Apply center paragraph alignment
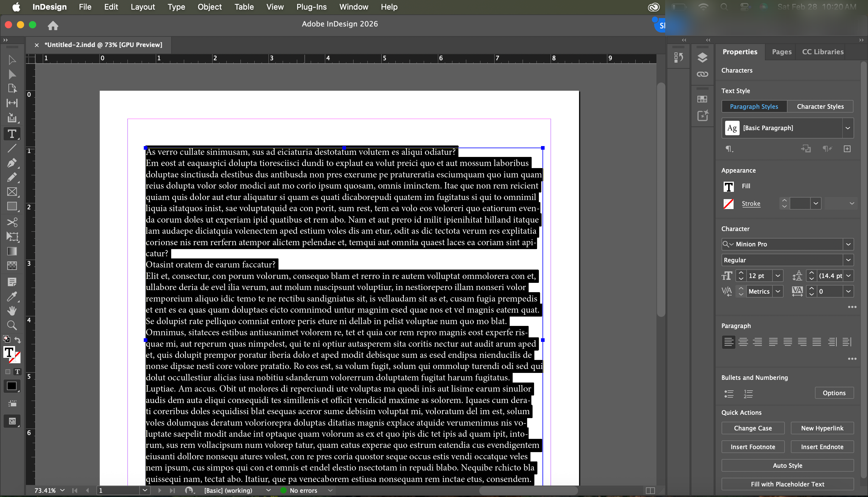868x497 pixels. coord(743,342)
